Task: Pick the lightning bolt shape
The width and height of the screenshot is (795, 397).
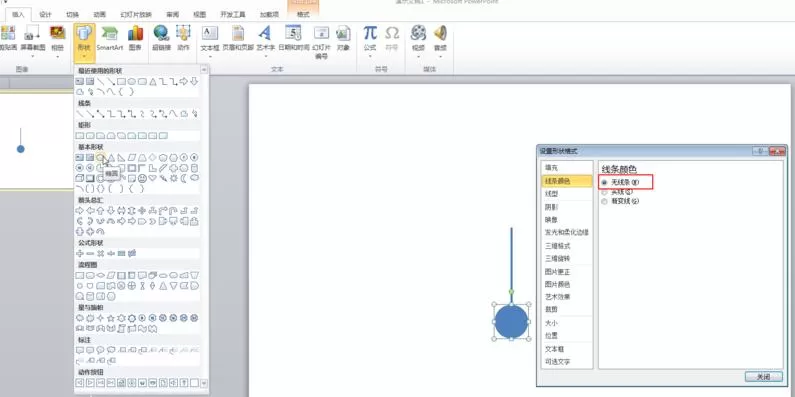Action: [163, 178]
